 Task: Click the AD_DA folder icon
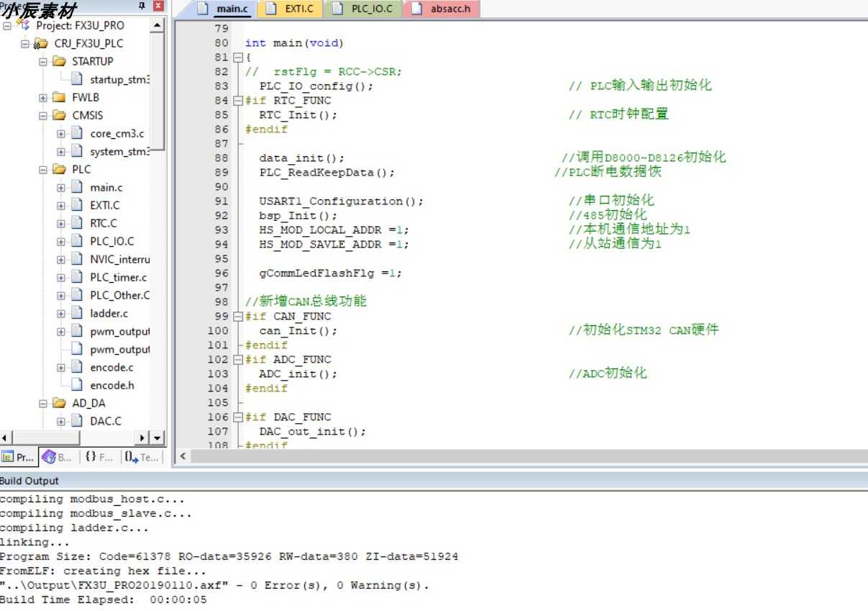click(59, 403)
